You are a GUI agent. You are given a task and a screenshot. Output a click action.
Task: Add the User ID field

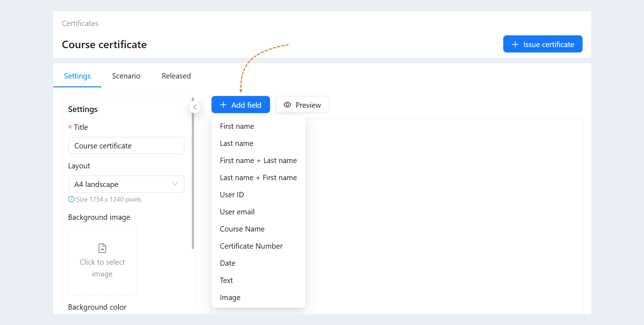tap(258, 195)
